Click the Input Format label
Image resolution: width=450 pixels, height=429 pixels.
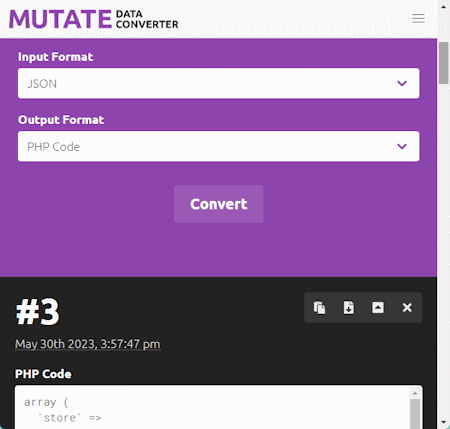56,57
